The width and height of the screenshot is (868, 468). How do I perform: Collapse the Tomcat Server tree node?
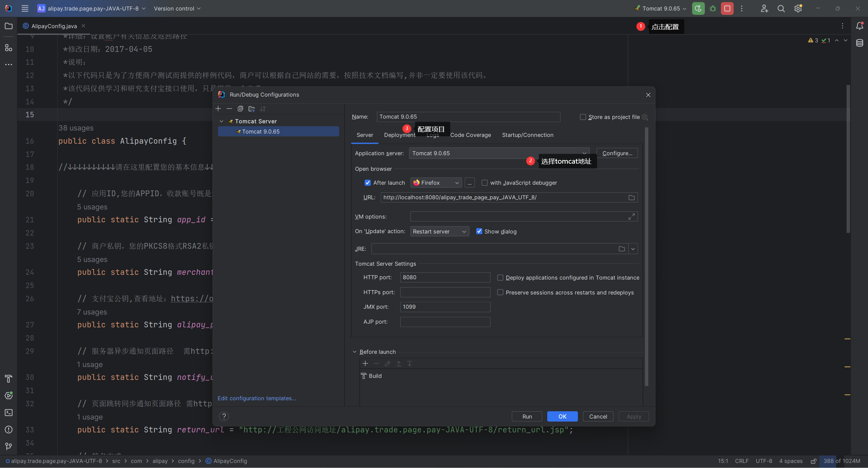pyautogui.click(x=221, y=121)
